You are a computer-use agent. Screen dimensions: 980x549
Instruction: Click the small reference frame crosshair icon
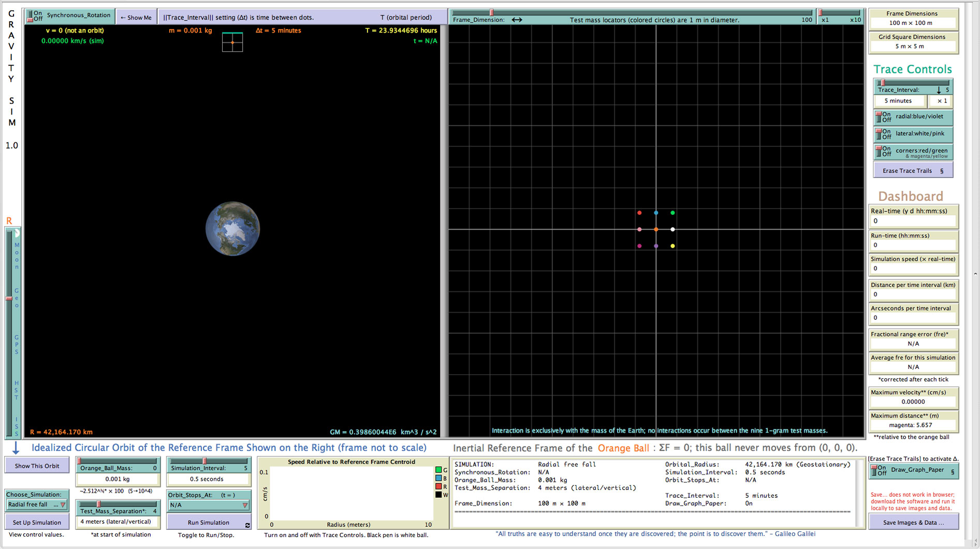[232, 42]
